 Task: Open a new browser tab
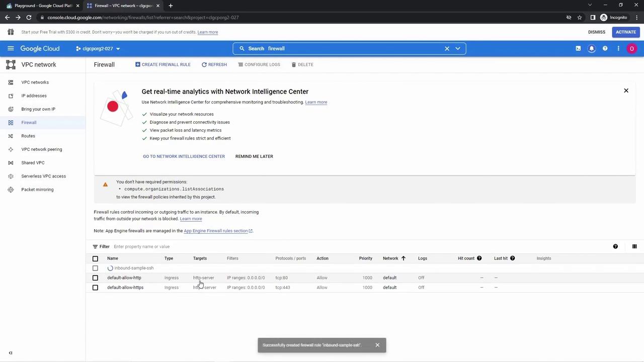coord(171,6)
